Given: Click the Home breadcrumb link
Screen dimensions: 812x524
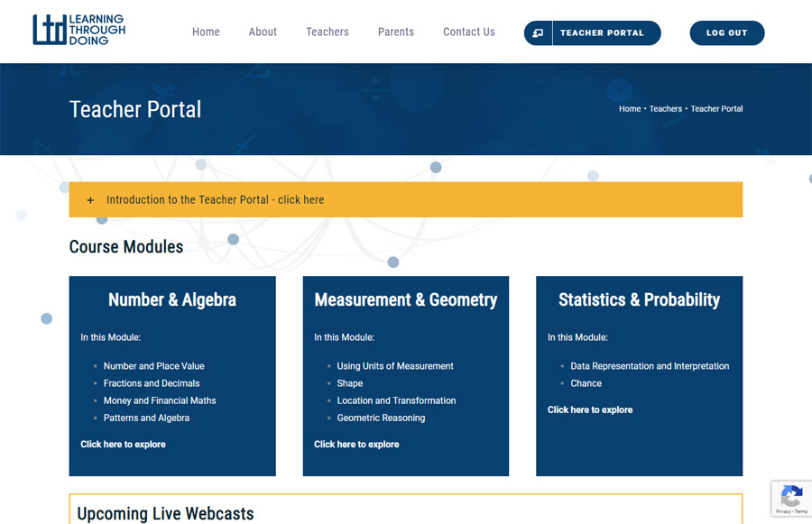Looking at the screenshot, I should [x=629, y=109].
